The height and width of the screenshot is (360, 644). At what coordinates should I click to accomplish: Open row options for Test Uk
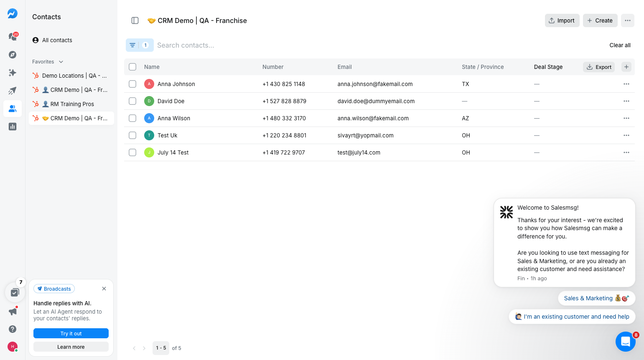pos(626,135)
